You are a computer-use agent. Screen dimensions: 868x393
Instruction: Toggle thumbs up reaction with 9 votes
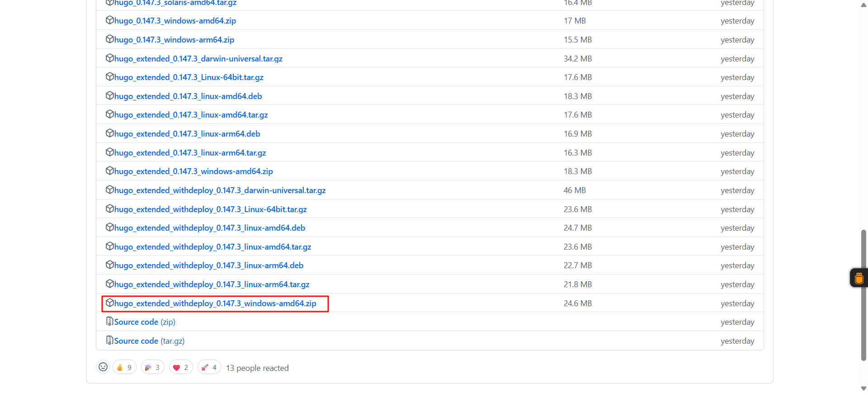124,368
